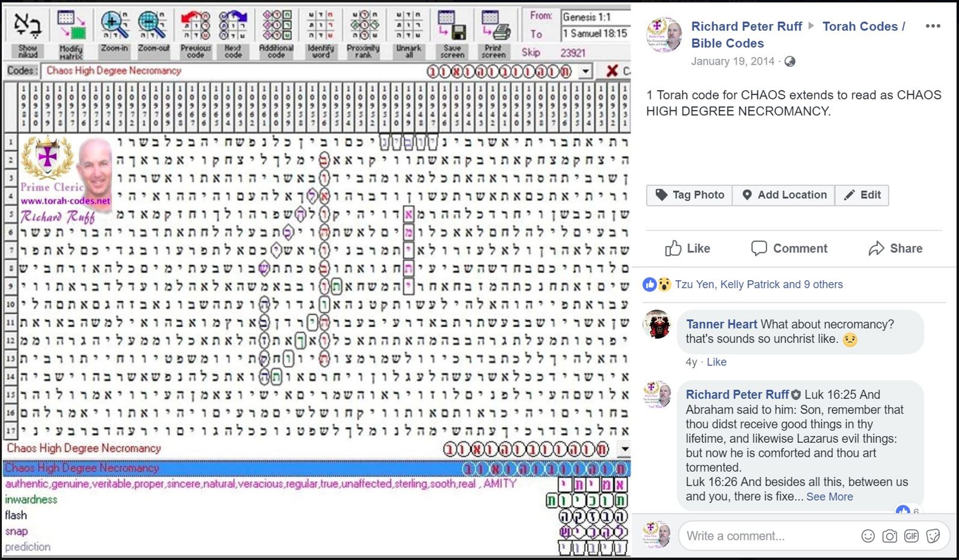Viewport: 959px width, 560px height.
Task: Select the 'inwardness' code list entry
Action: click(x=31, y=500)
